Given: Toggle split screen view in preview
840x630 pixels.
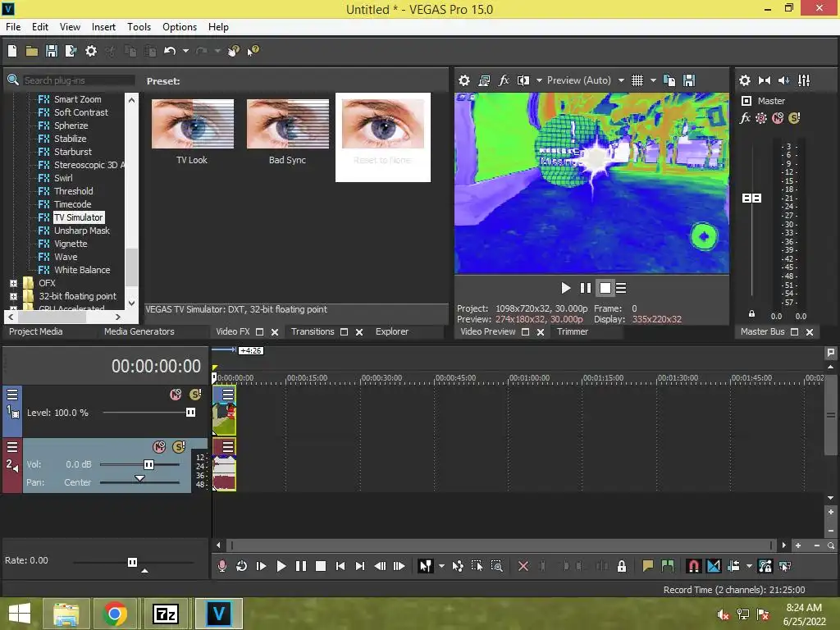Looking at the screenshot, I should [x=523, y=80].
